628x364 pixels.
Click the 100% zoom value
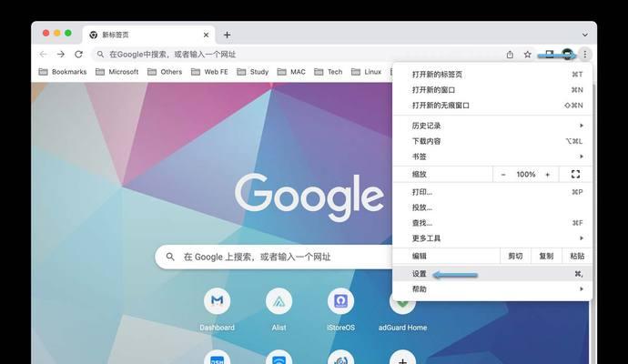click(x=525, y=174)
